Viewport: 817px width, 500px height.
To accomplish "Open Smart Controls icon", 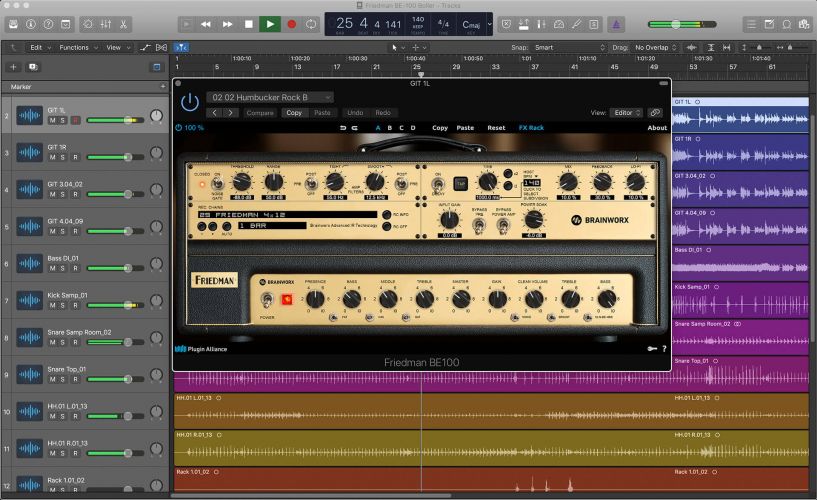I will click(x=88, y=24).
